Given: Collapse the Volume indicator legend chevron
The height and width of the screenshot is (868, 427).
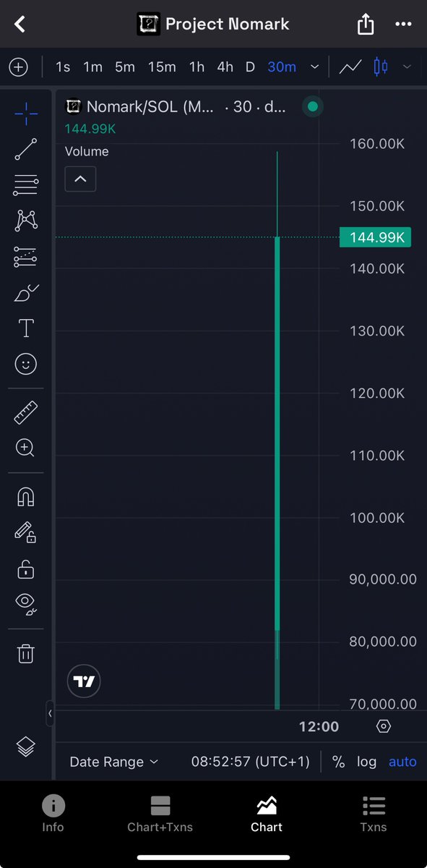Looking at the screenshot, I should click(x=80, y=179).
